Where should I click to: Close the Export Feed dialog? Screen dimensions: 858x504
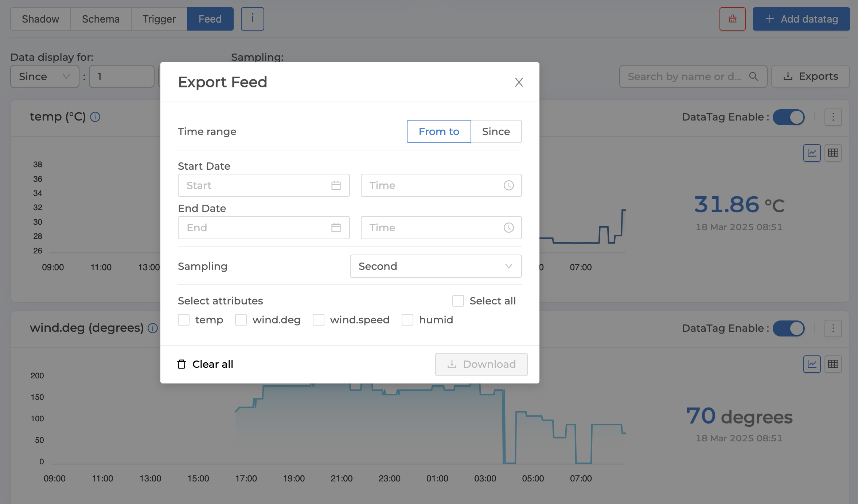click(519, 82)
